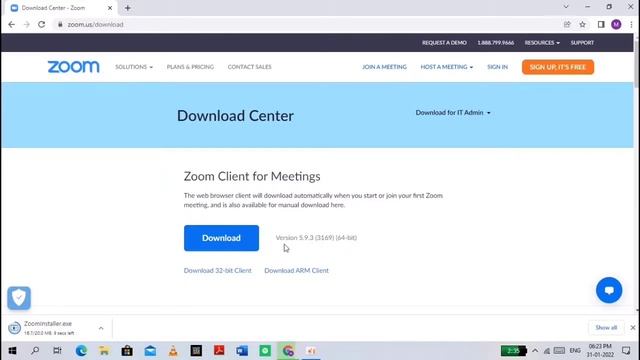640x360 pixels.
Task: Expand ZoomInstaller.exe download options chevron
Action: [x=101, y=328]
